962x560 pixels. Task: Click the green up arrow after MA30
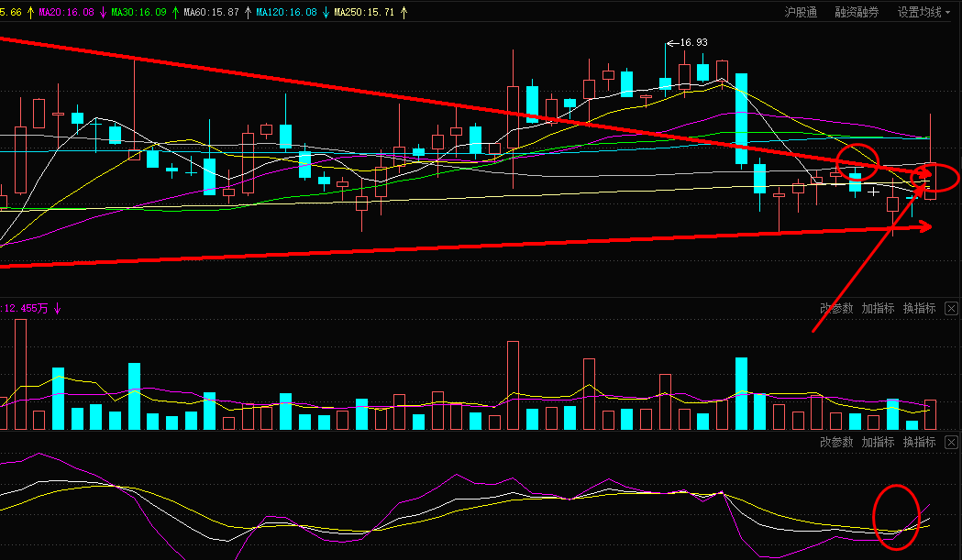tap(175, 12)
